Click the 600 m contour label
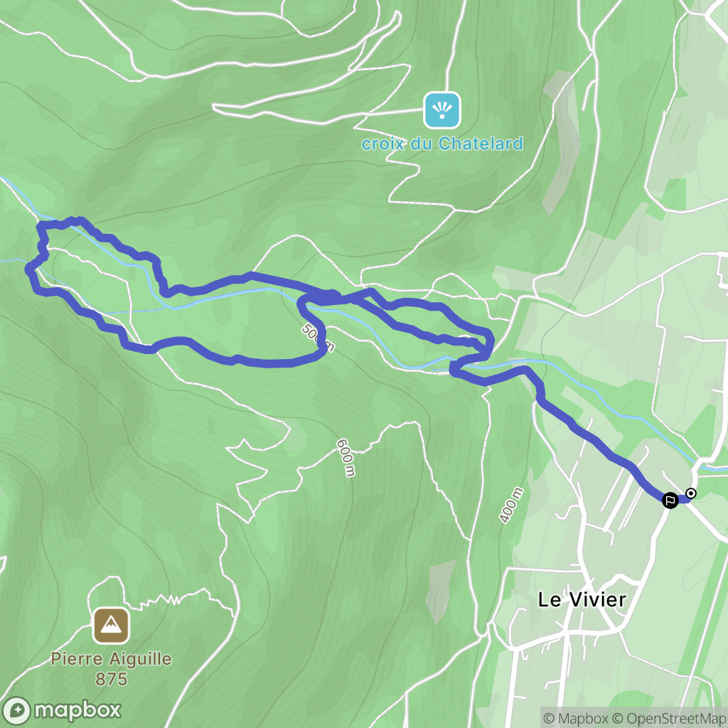This screenshot has width=728, height=728. 346,457
